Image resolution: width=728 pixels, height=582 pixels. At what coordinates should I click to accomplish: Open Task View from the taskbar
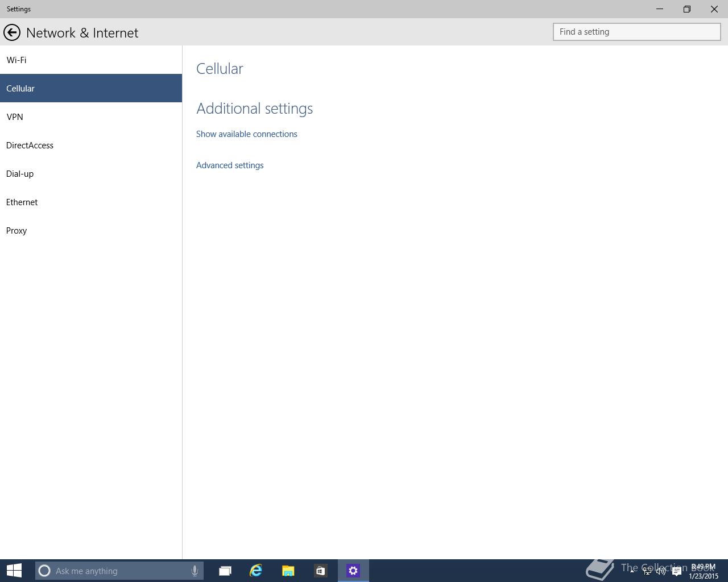pos(225,571)
